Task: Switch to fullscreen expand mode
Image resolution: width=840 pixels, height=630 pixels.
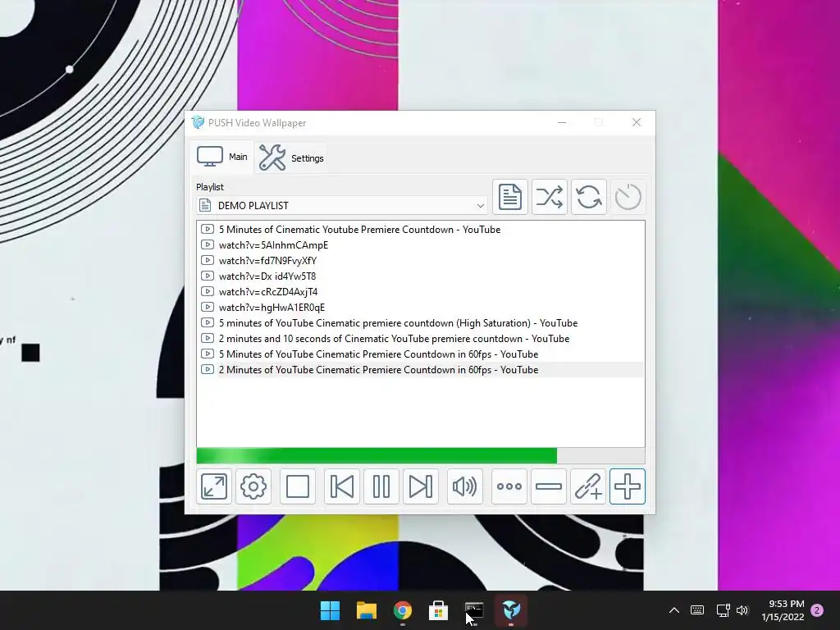Action: 214,486
